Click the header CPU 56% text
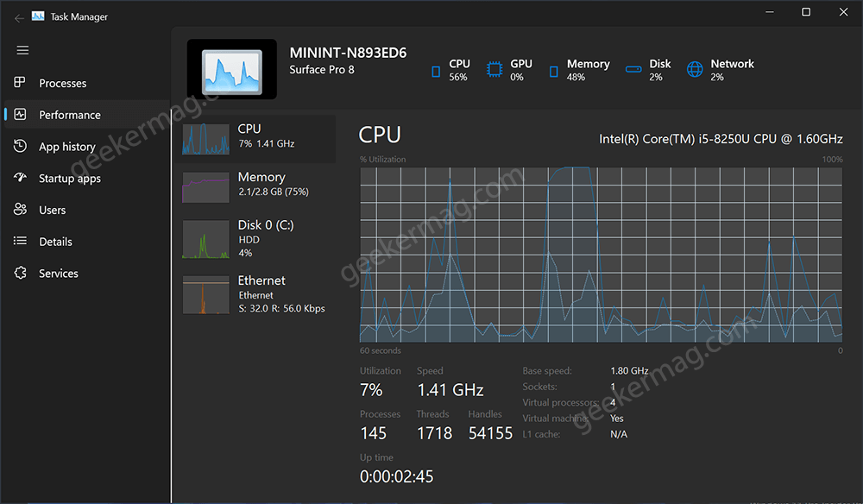 [x=460, y=70]
